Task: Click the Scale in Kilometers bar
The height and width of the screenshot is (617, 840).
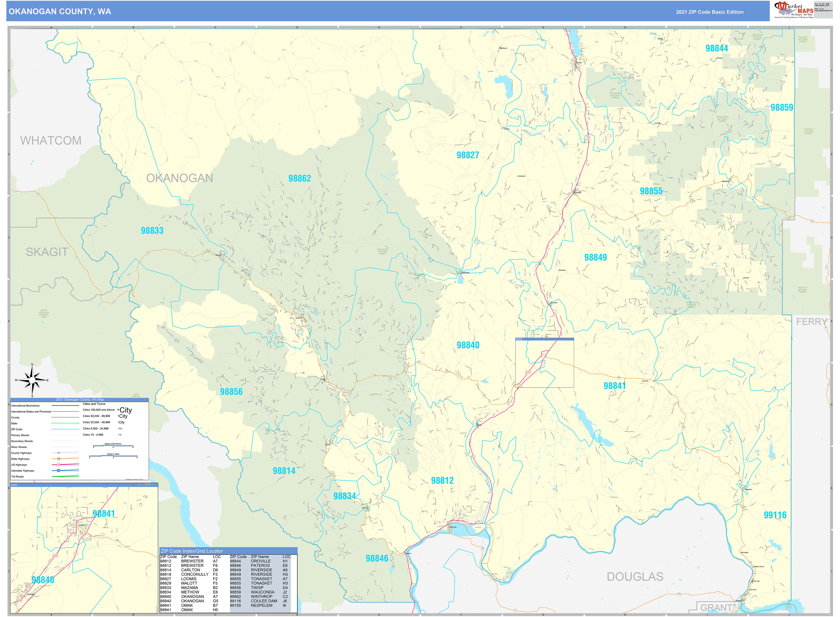Action: (113, 446)
